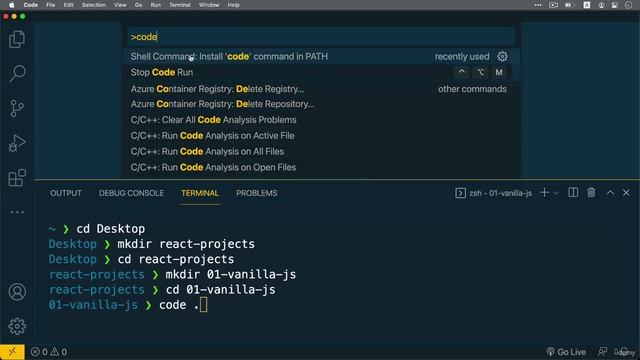Screen dimensions: 640x360
Task: Open the Apple menu
Action: (x=12, y=5)
